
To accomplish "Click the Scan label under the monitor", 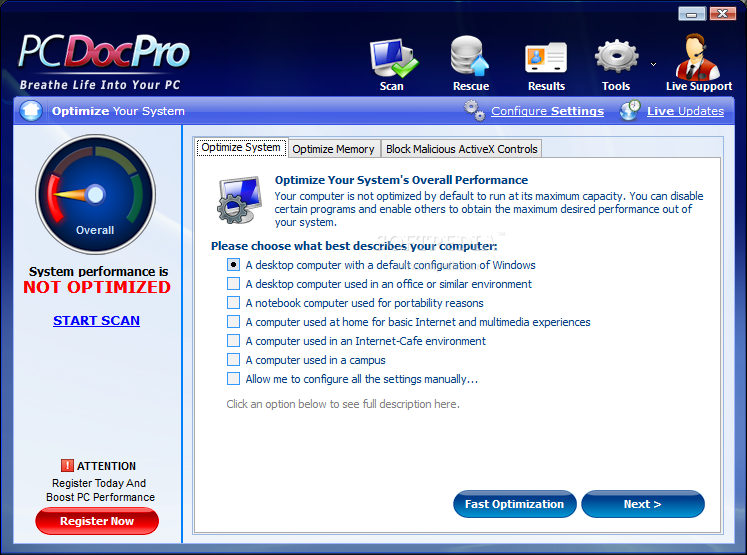I will [392, 86].
